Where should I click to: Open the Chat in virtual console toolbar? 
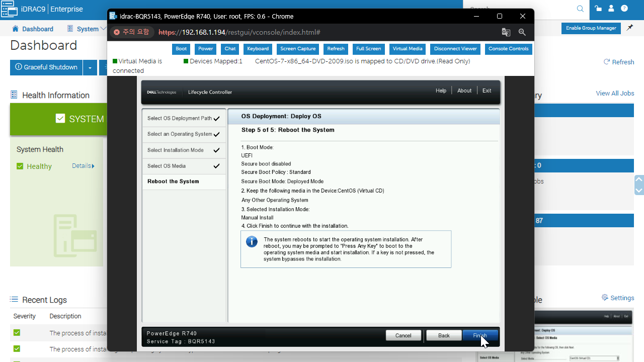click(230, 49)
